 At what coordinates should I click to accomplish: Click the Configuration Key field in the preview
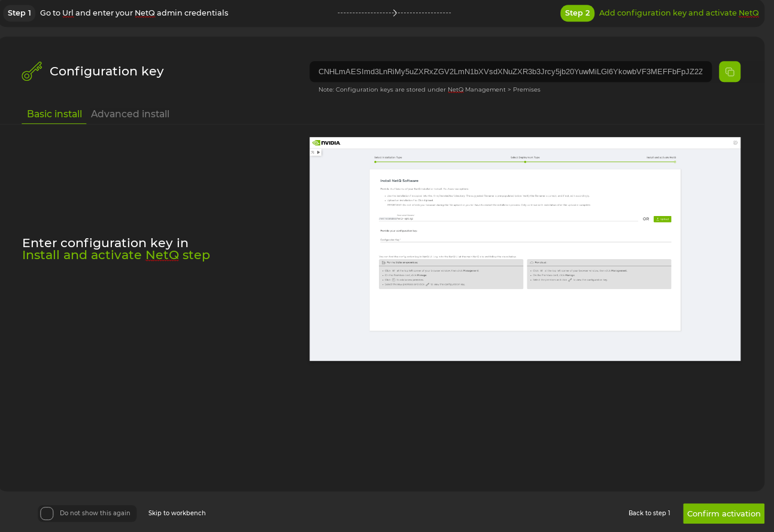[525, 239]
